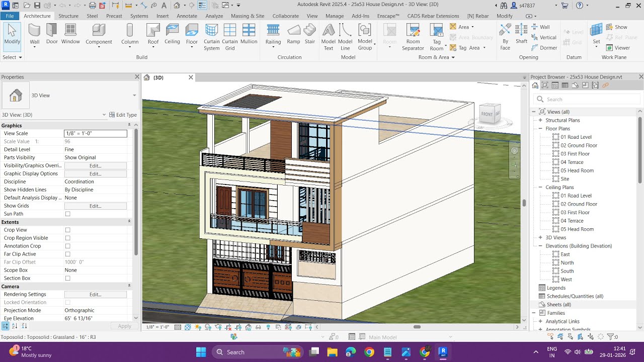The image size is (644, 362).
Task: Expand the Structural Plans node
Action: click(x=540, y=120)
